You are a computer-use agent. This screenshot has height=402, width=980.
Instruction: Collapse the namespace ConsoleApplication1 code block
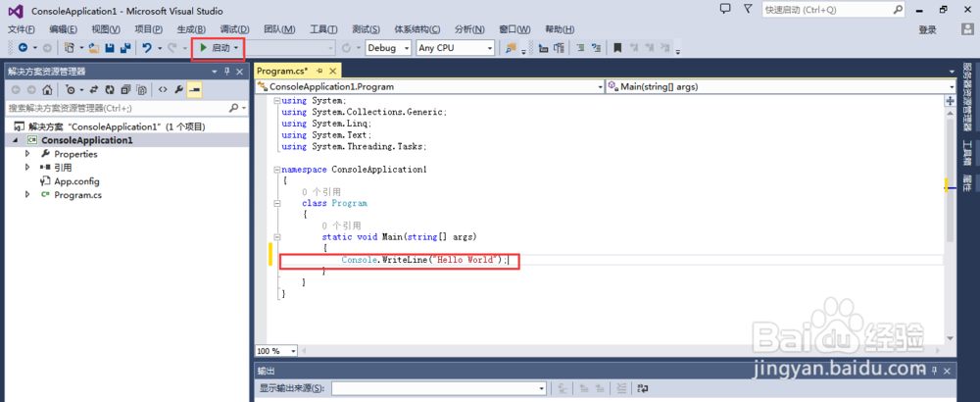(x=277, y=170)
